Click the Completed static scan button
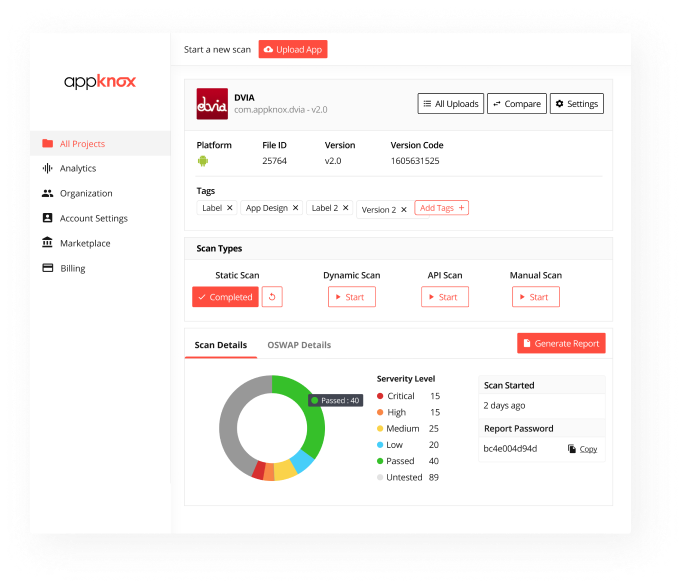The height and width of the screenshot is (584, 681). (x=225, y=297)
